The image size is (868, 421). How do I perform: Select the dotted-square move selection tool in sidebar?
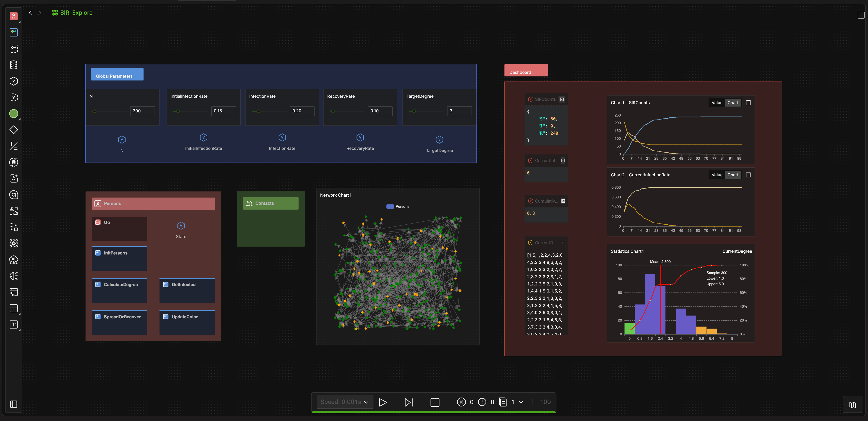tap(13, 227)
